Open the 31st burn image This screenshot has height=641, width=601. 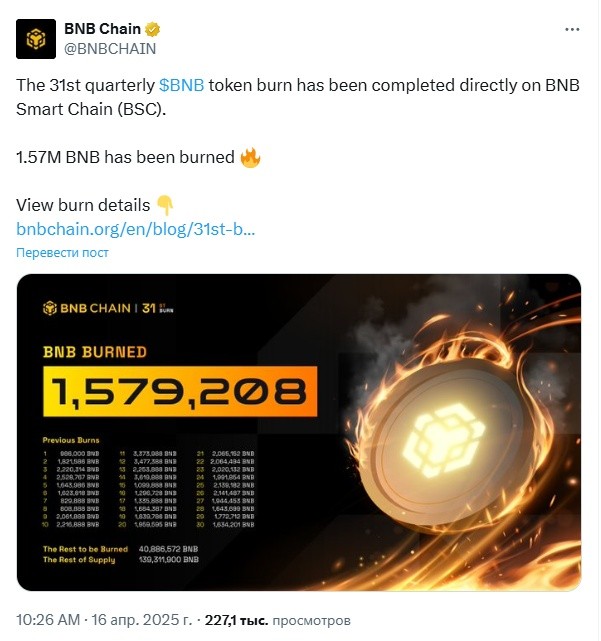click(x=299, y=433)
